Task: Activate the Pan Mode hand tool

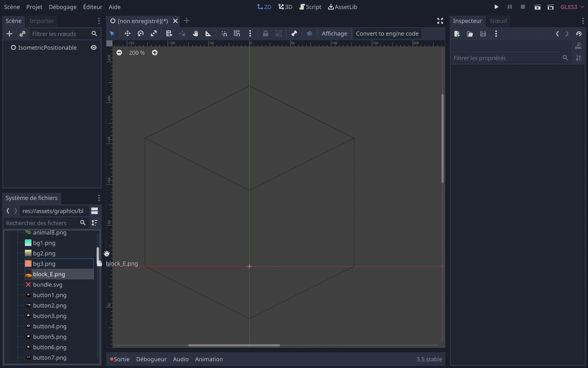Action: click(195, 34)
